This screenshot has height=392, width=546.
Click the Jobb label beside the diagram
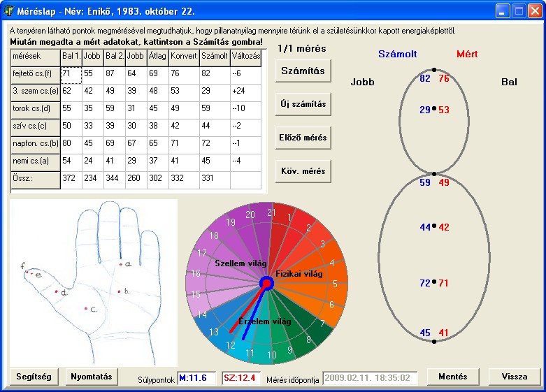(x=363, y=82)
